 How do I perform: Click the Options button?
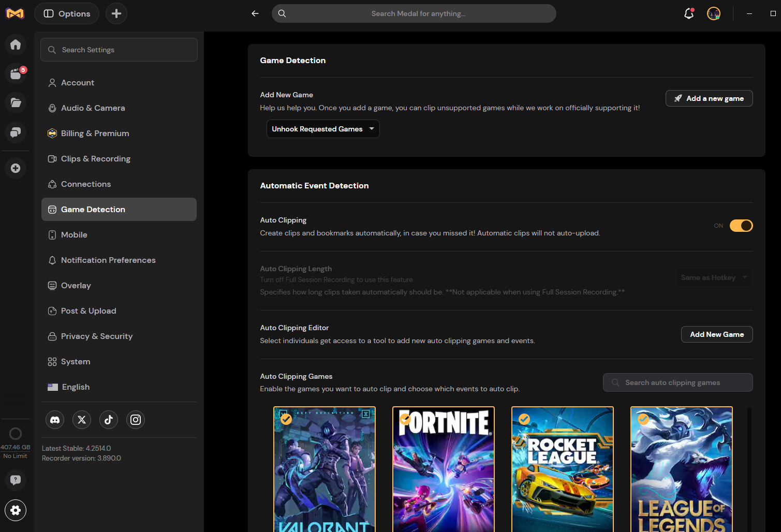click(67, 13)
